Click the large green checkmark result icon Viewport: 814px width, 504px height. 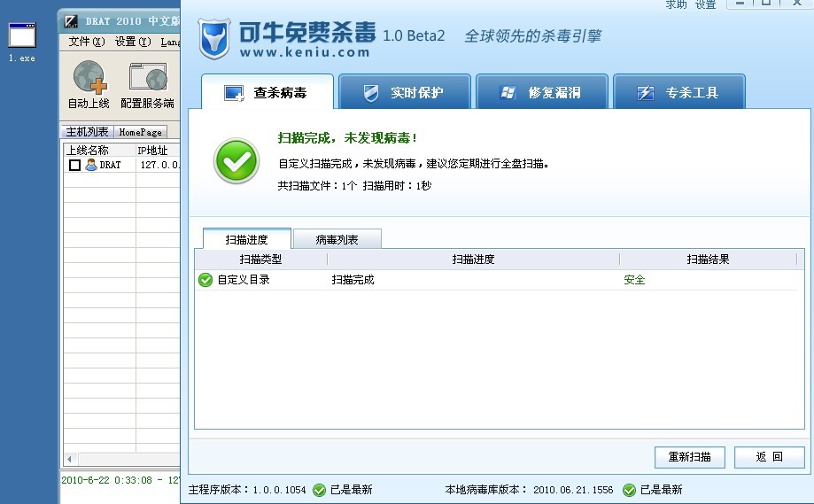[236, 161]
